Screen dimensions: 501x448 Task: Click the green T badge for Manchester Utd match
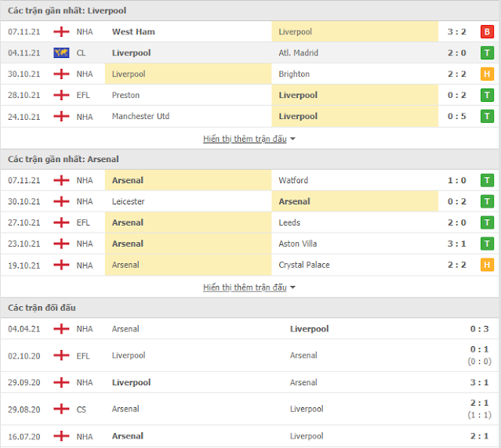487,116
